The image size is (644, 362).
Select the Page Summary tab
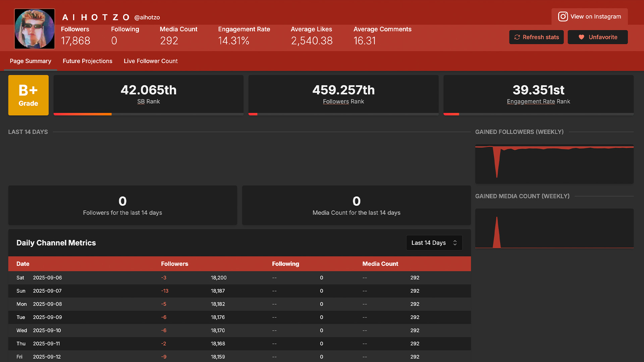point(31,61)
